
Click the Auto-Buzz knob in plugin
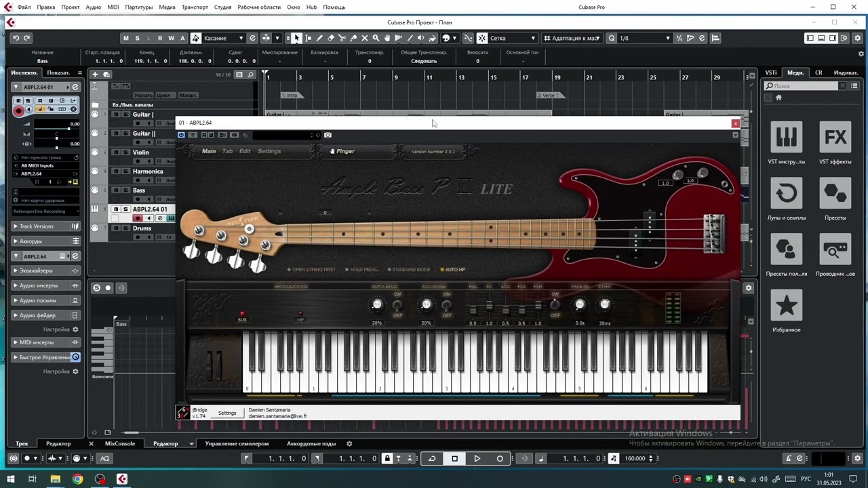(x=377, y=305)
